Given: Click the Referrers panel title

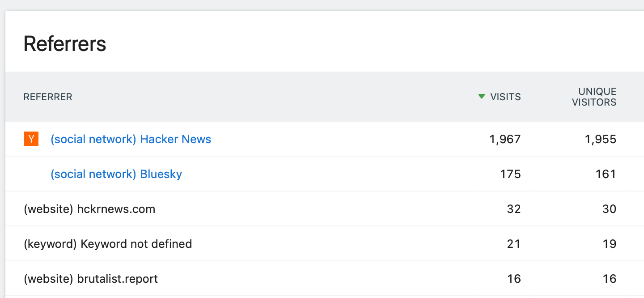Looking at the screenshot, I should [x=65, y=44].
